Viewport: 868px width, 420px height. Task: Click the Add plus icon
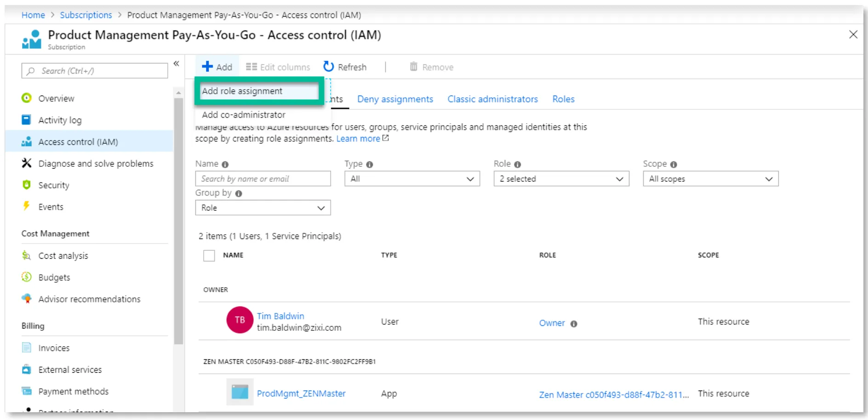[207, 67]
